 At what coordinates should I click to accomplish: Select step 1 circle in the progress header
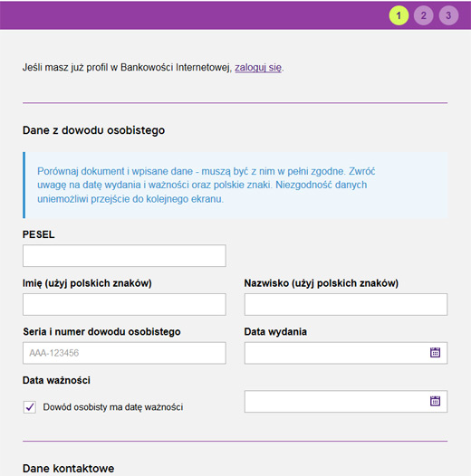click(399, 15)
